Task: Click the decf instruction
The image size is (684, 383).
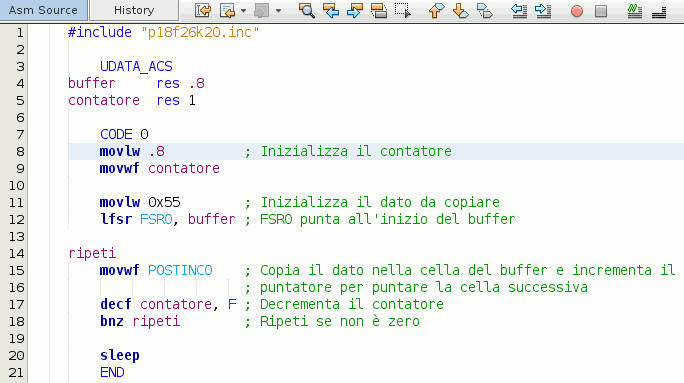Action: [116, 304]
